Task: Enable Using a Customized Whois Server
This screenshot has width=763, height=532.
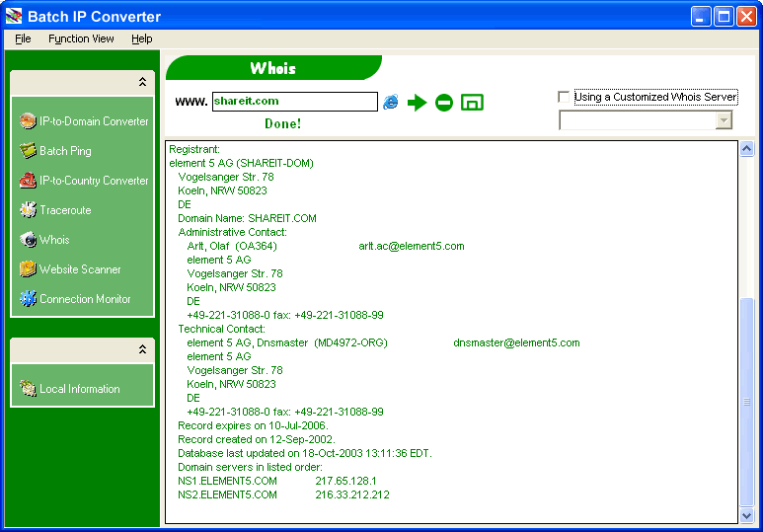Action: 565,97
